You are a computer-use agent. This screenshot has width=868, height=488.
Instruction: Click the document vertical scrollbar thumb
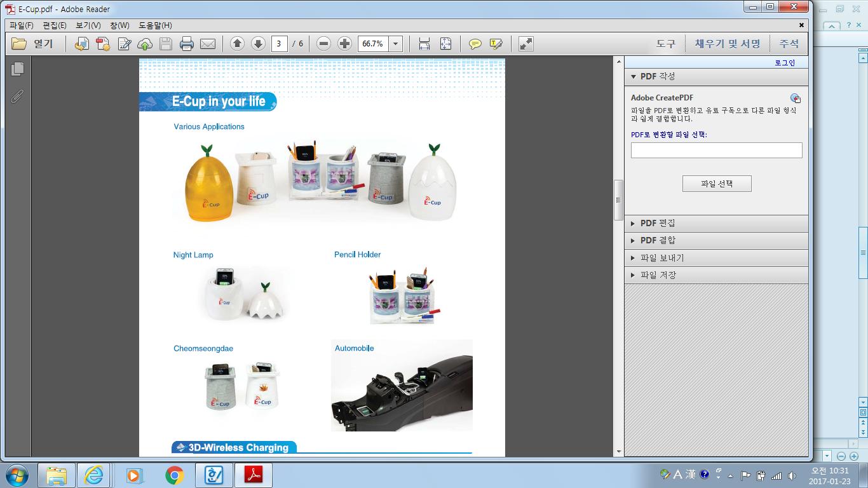click(618, 200)
